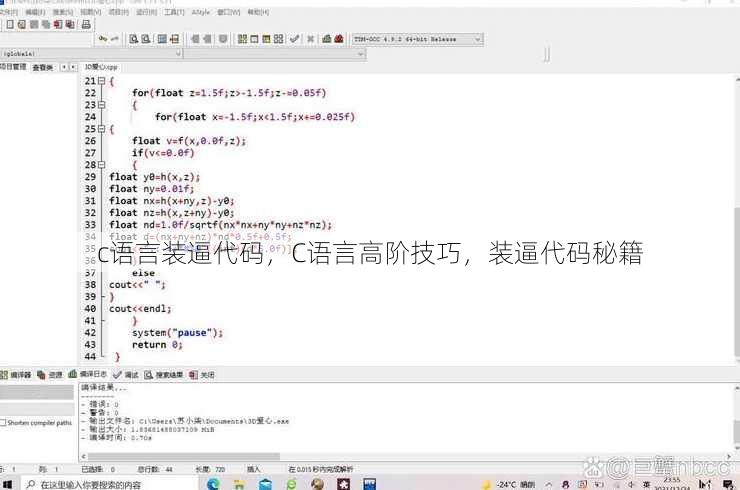Click the Close file red toolbar icon
This screenshot has height=490, width=740.
coord(58,25)
